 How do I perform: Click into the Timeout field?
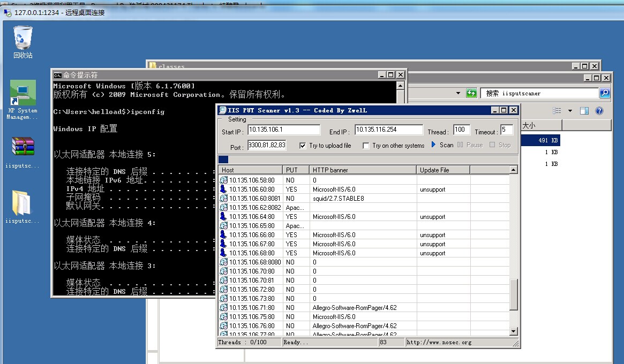tap(507, 130)
